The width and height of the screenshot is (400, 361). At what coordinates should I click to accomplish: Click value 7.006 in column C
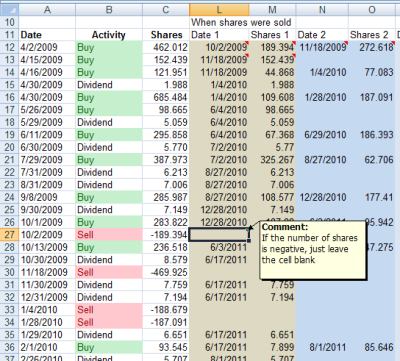(x=166, y=185)
